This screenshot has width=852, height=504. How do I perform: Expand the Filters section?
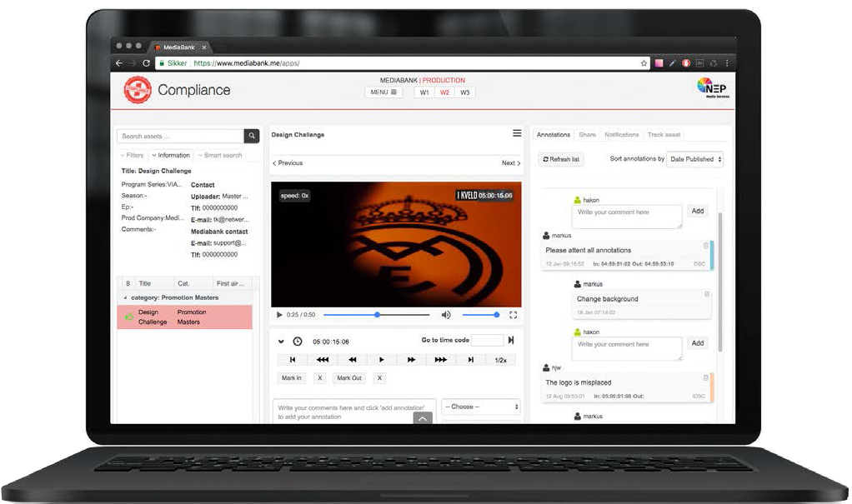132,155
